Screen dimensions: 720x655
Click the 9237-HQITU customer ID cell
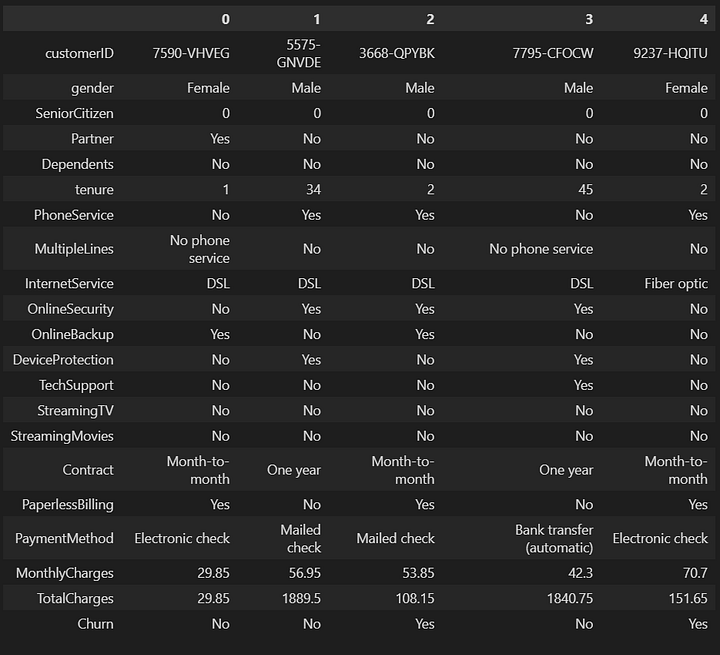[x=670, y=53]
